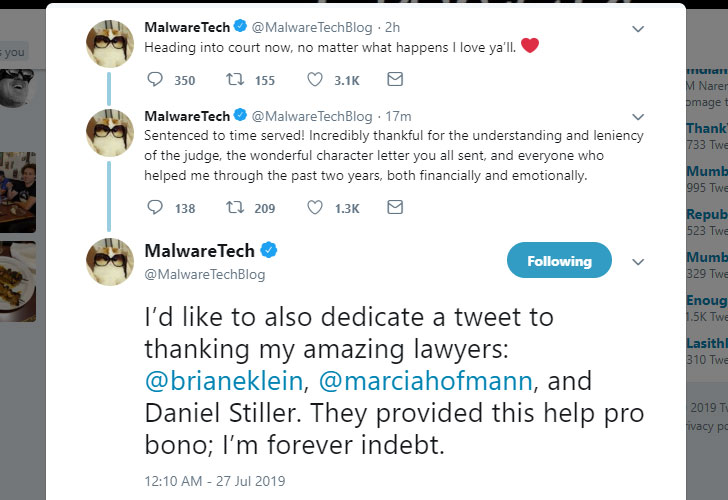This screenshot has height=500, width=728.
Task: Click verified badge next to main MalwareTech name
Action: click(268, 250)
